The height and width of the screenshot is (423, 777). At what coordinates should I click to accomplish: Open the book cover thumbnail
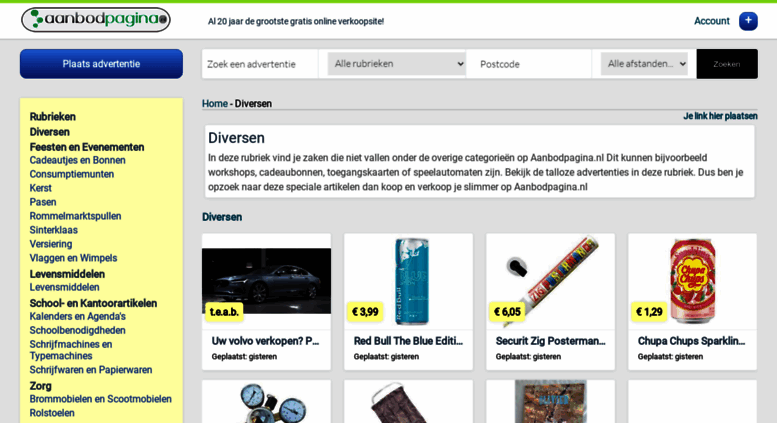tap(551, 402)
